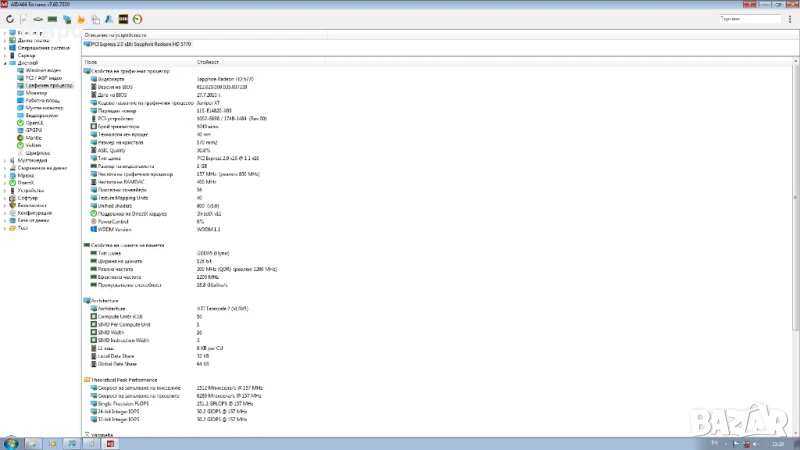
Task: Expand the Операционна система tree node
Action: click(x=5, y=48)
